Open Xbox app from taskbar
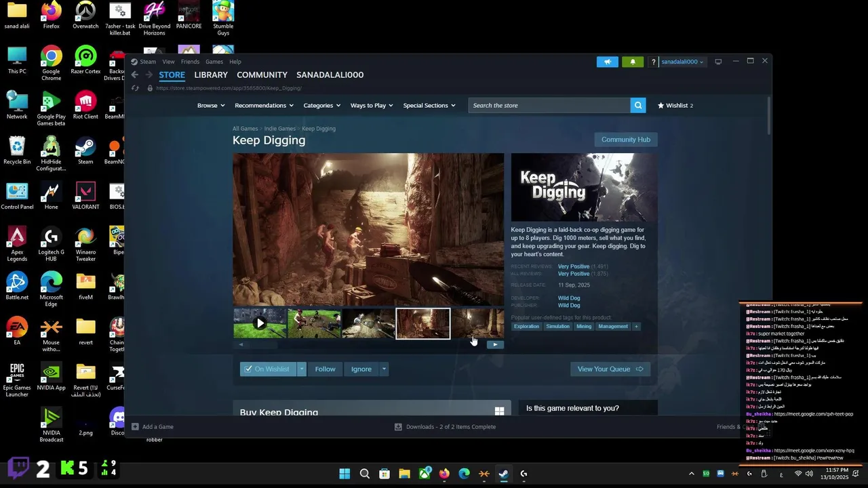868x488 pixels. [x=425, y=474]
